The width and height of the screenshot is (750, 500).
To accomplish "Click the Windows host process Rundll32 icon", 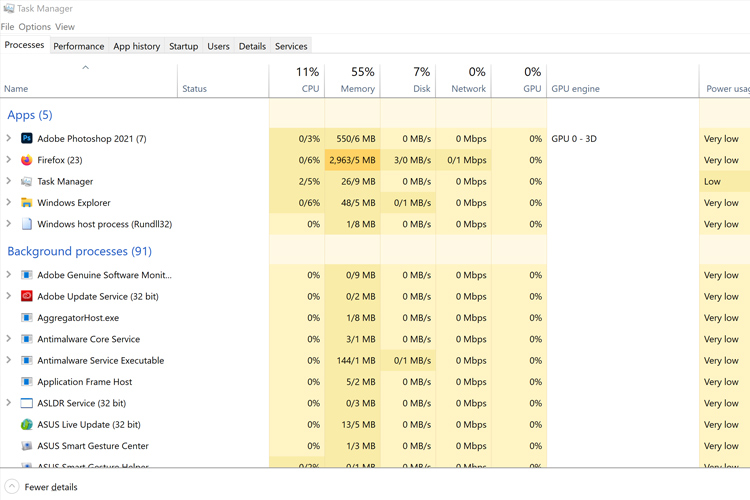I will pyautogui.click(x=27, y=224).
